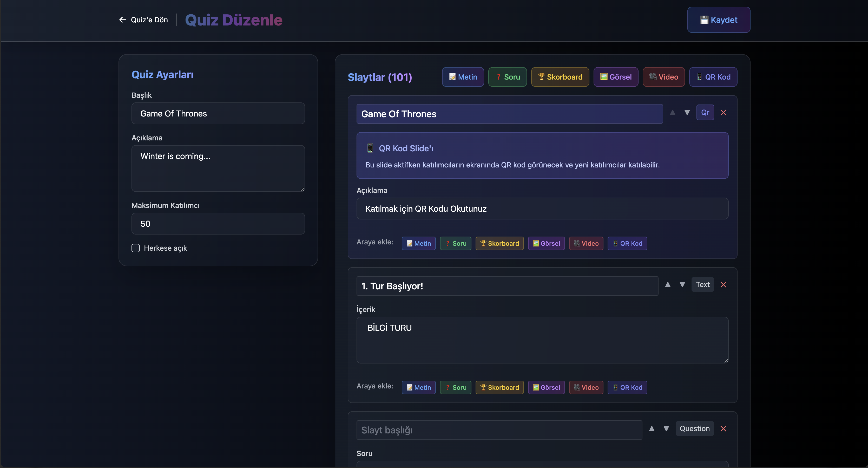Insert Görsel after Game Of Thrones slide

tap(546, 243)
